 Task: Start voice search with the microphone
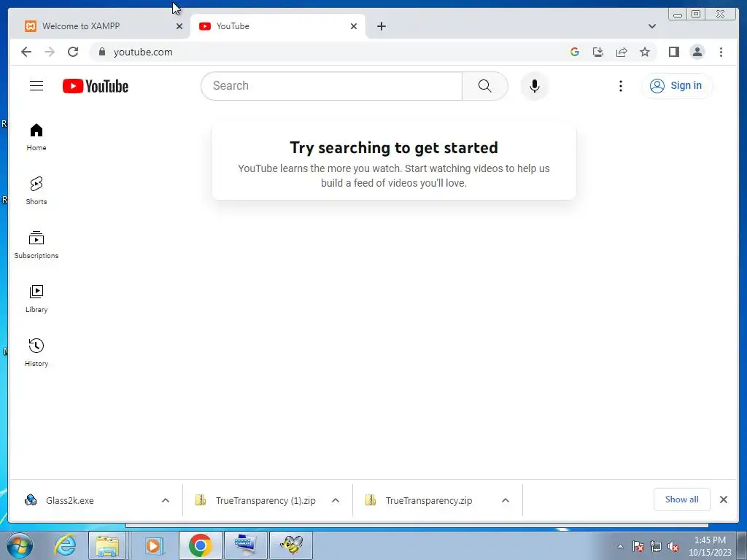point(535,86)
